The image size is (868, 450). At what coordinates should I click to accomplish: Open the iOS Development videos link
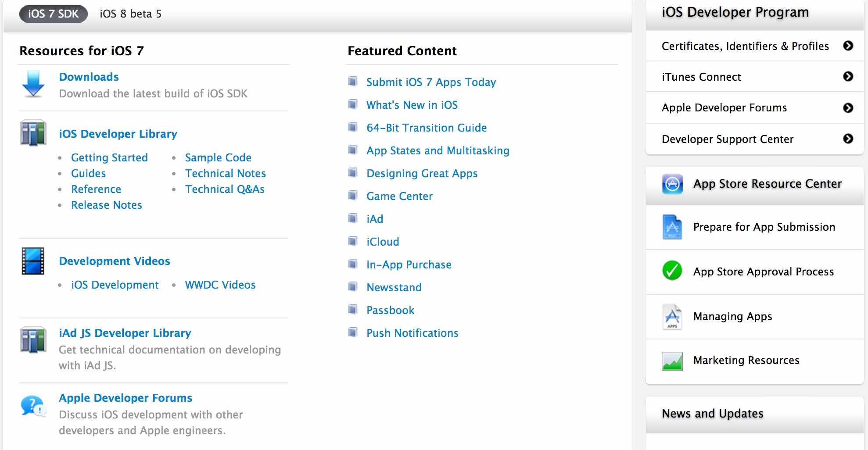click(115, 285)
